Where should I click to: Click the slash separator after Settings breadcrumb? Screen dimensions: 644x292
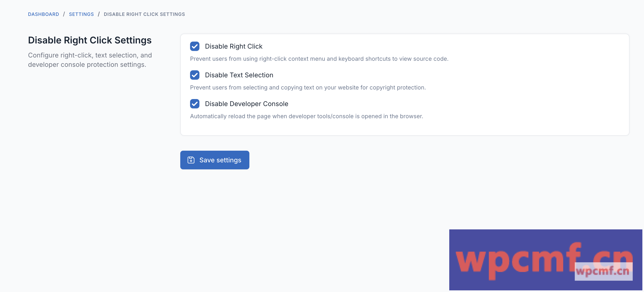tap(99, 14)
